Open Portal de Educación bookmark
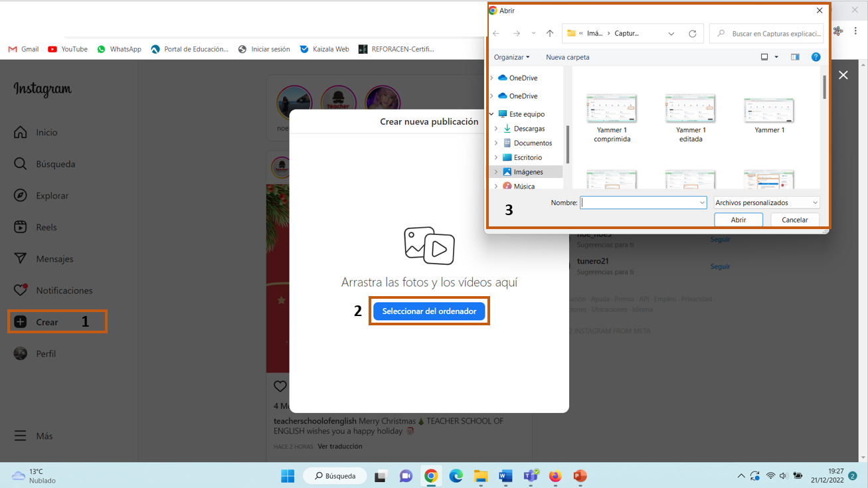Screen dimensions: 868x488 pyautogui.click(x=189, y=49)
